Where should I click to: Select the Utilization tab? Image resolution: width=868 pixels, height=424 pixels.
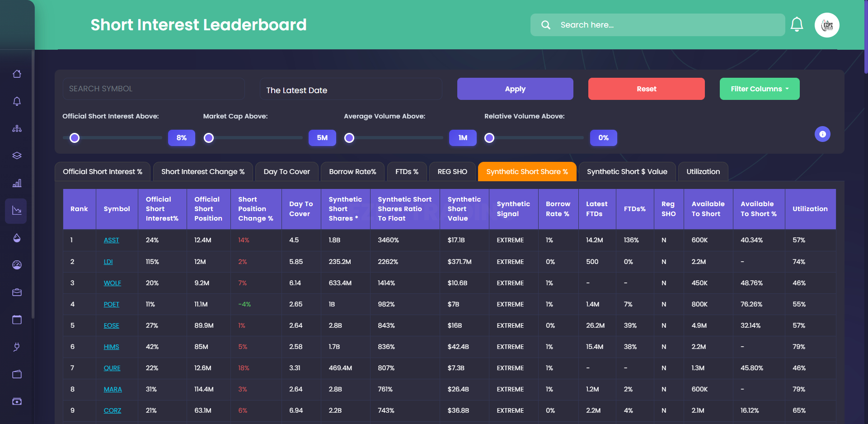703,171
